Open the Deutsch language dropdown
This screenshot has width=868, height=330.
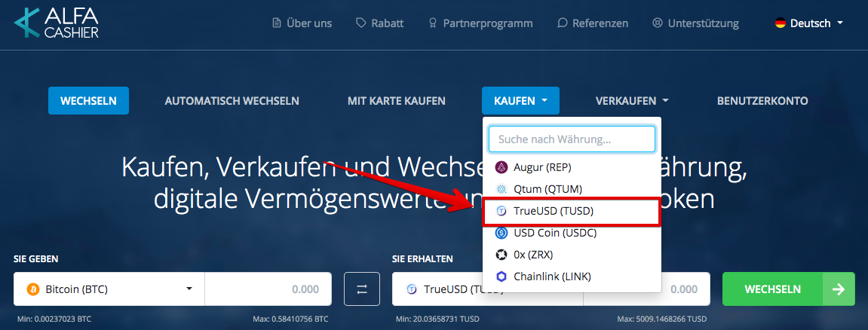(809, 23)
